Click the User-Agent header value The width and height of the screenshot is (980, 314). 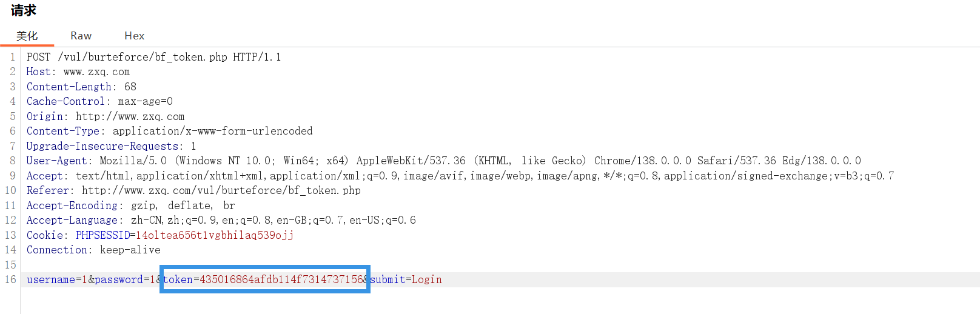(480, 161)
